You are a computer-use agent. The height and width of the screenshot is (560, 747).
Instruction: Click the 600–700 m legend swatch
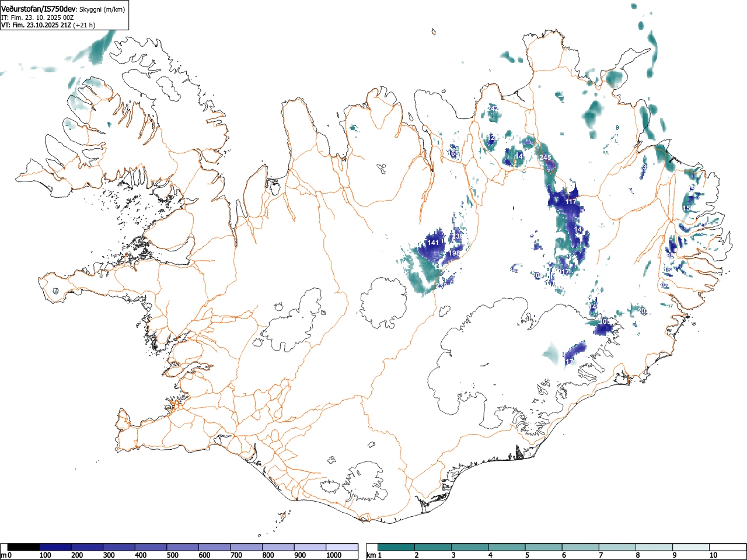(214, 547)
